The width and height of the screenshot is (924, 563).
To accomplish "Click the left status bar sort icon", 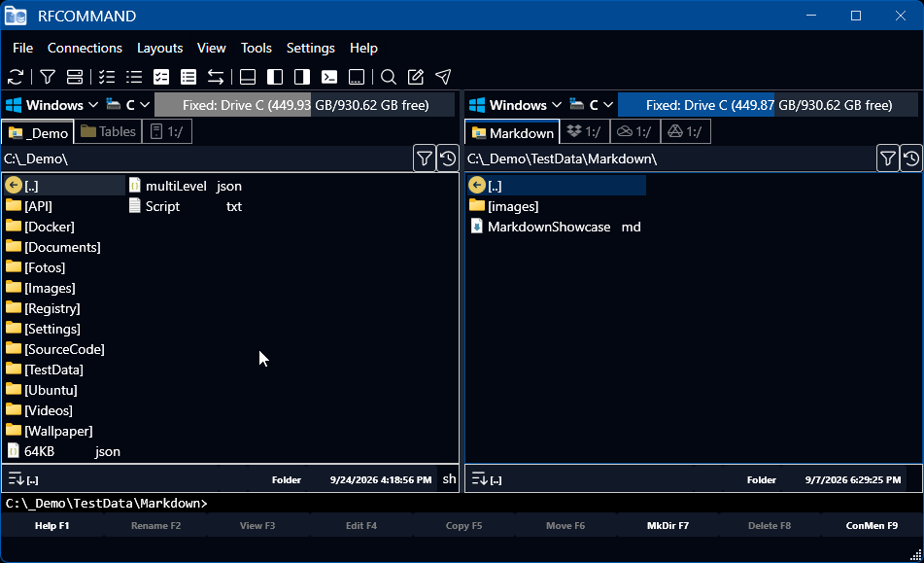I will click(16, 478).
